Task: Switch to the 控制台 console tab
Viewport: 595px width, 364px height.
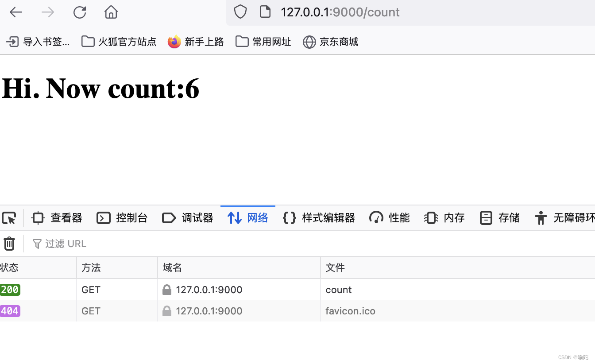Action: [x=122, y=218]
